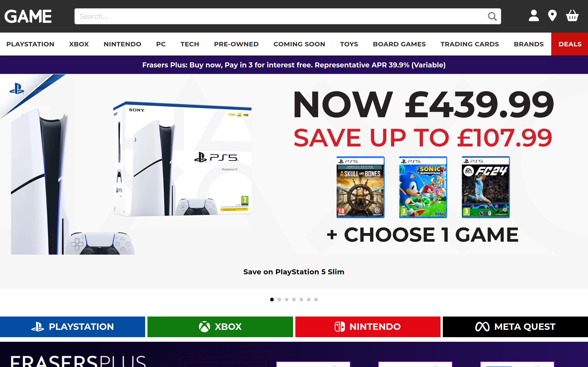Image resolution: width=588 pixels, height=367 pixels.
Task: Open the store locator pin icon
Action: click(552, 16)
